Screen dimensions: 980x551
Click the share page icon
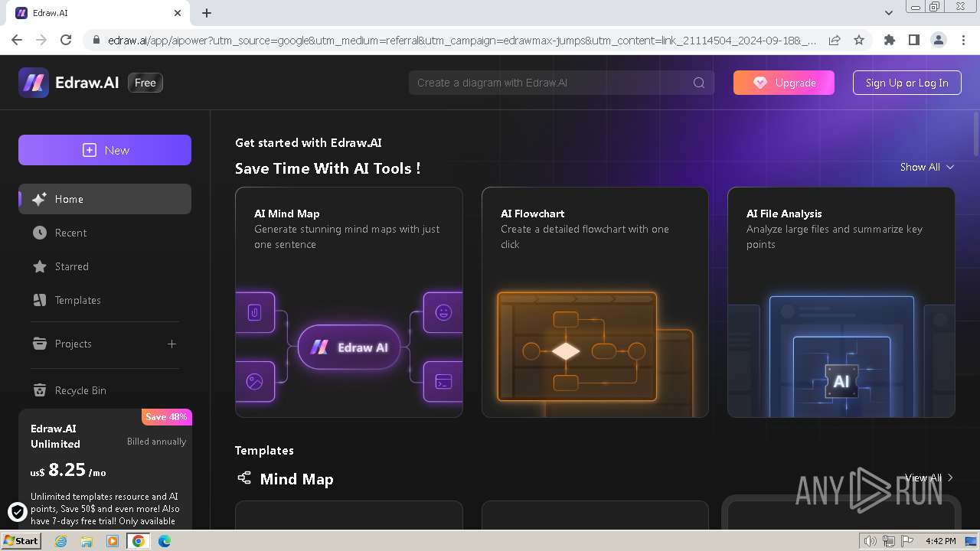[x=835, y=40]
